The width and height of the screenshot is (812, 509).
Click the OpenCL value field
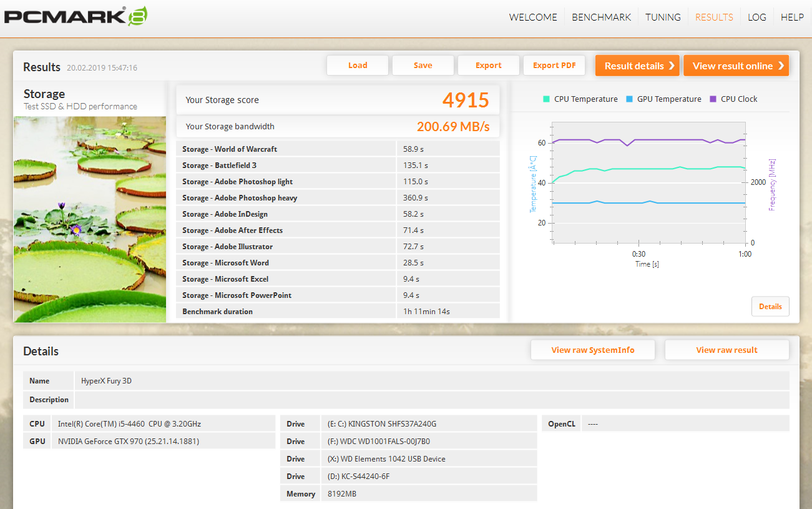(685, 424)
